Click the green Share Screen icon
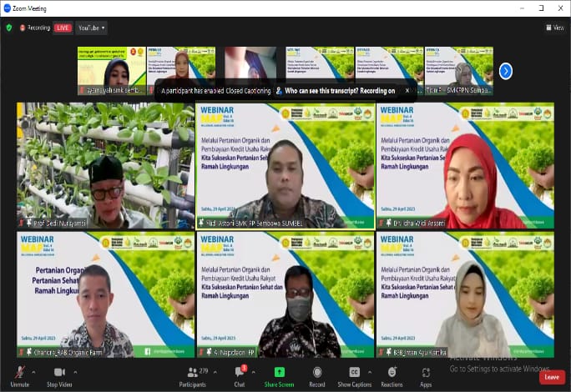This screenshot has height=392, width=571. [279, 373]
